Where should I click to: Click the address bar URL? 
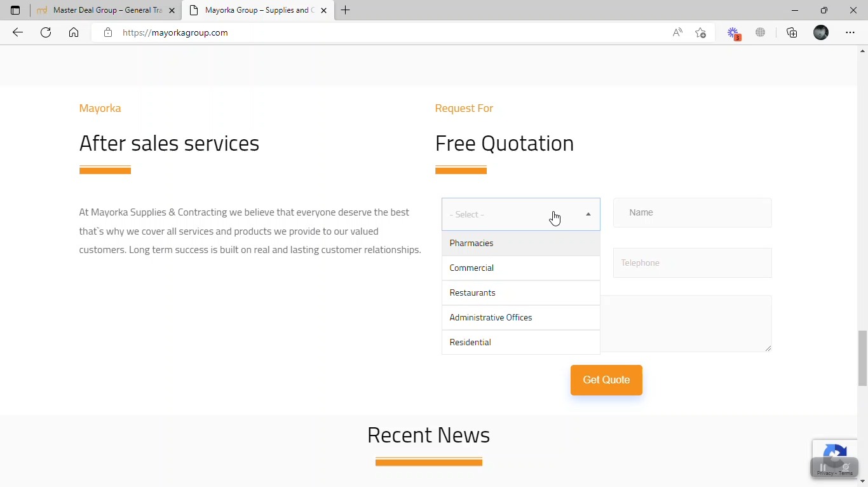click(175, 32)
